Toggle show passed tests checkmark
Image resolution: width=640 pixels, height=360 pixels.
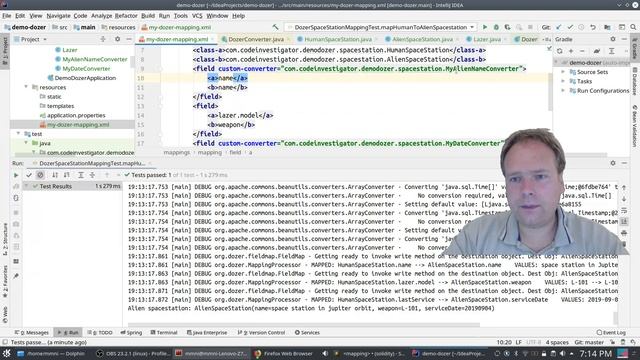(x=29, y=175)
